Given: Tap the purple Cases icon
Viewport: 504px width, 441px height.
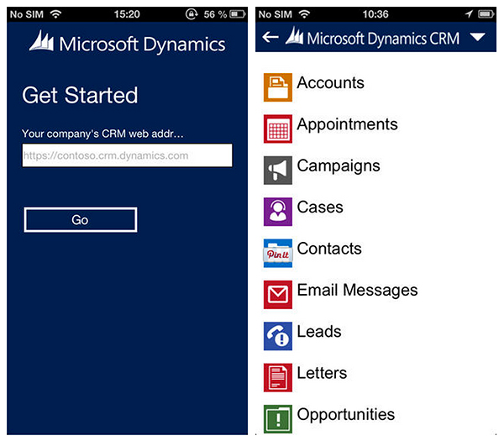Looking at the screenshot, I should click(277, 211).
